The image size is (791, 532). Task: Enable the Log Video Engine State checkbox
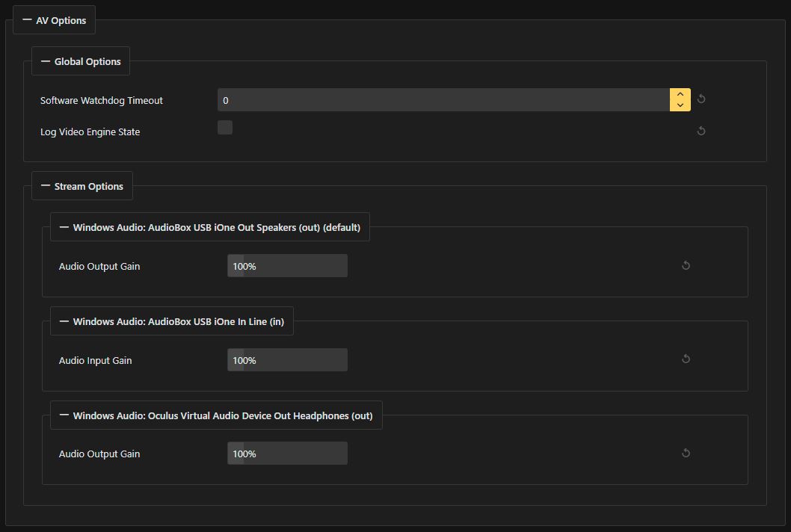point(225,128)
